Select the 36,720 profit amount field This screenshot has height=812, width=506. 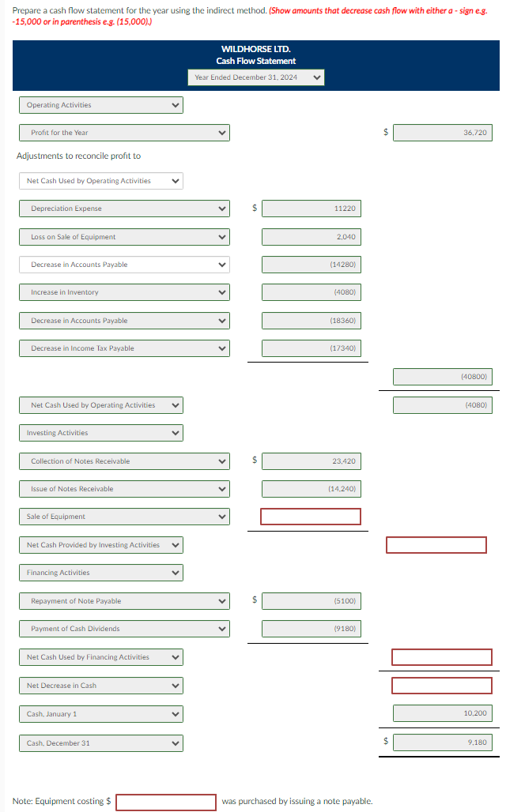(443, 133)
